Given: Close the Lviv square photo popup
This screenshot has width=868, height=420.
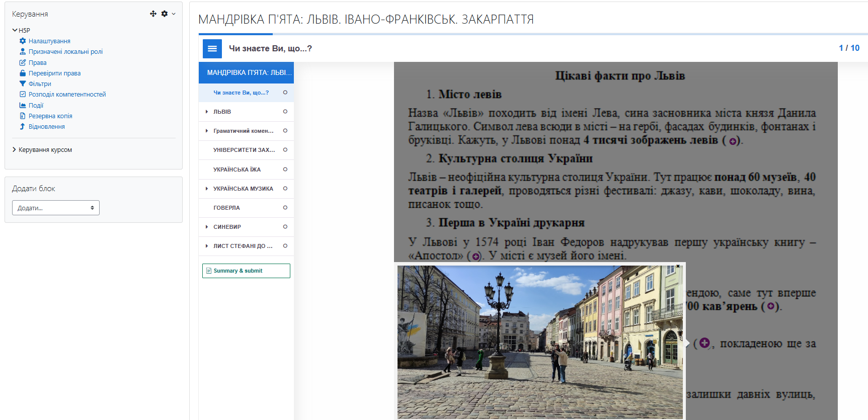Looking at the screenshot, I should click(x=678, y=266).
